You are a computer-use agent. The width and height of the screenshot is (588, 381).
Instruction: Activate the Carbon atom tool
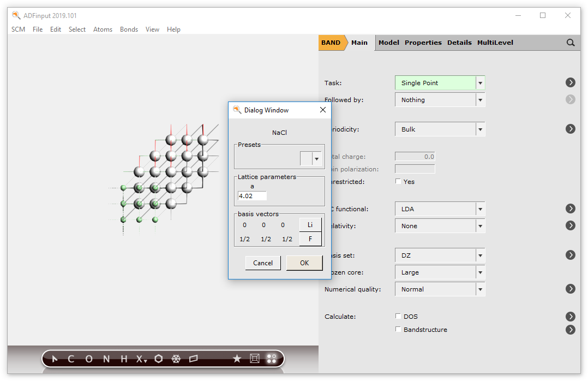pos(70,359)
